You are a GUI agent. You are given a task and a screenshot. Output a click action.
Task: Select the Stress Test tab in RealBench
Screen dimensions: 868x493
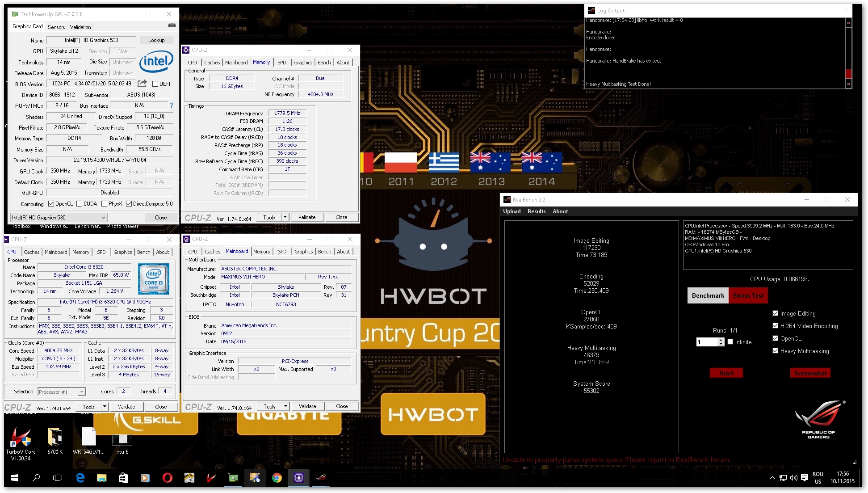point(748,295)
